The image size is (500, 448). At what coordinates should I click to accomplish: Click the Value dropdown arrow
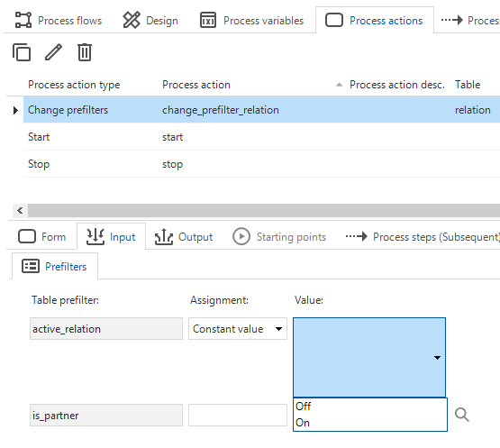click(437, 358)
